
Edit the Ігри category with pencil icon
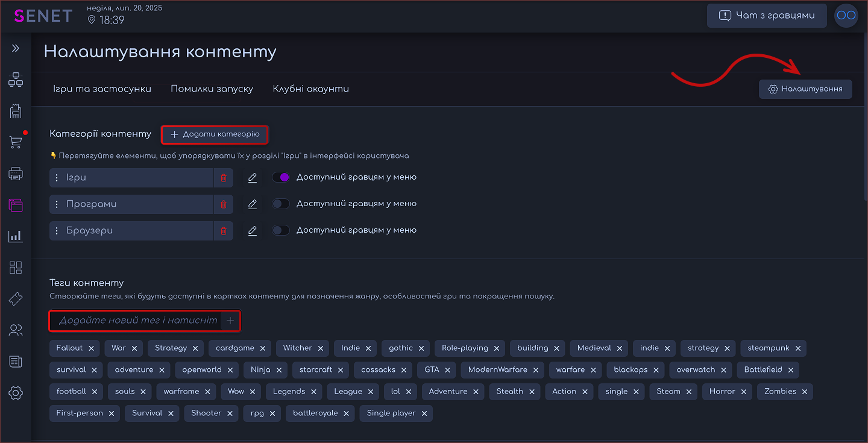[x=253, y=178]
